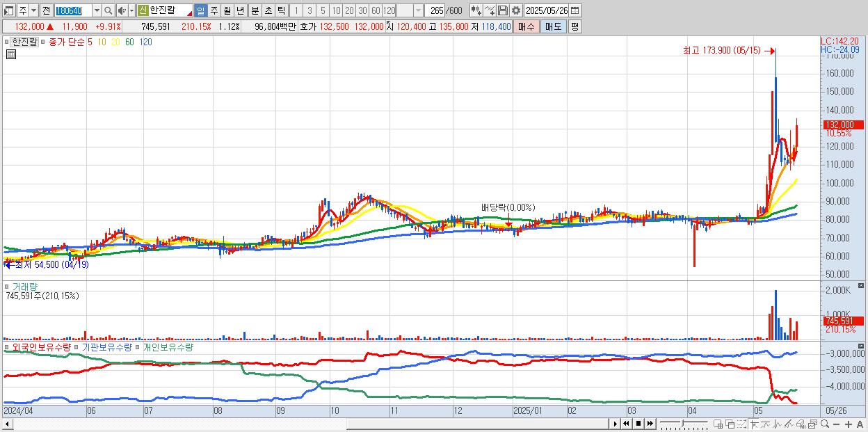Open chart settings gear icon

515,10
